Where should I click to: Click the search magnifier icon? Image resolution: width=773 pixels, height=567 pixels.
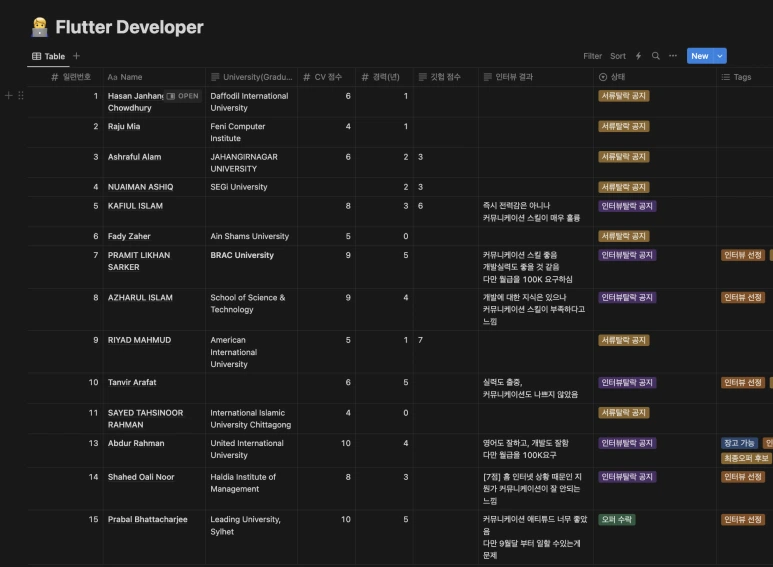pyautogui.click(x=656, y=56)
